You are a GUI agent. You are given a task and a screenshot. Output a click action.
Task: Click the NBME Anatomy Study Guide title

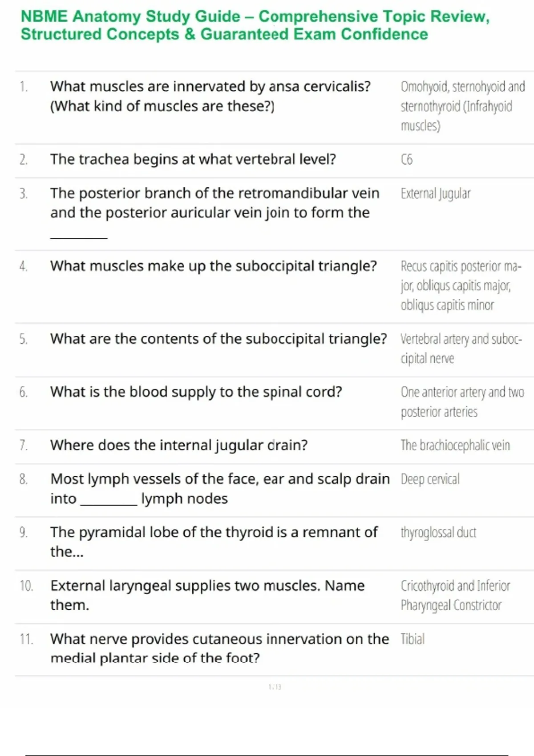[x=255, y=25]
